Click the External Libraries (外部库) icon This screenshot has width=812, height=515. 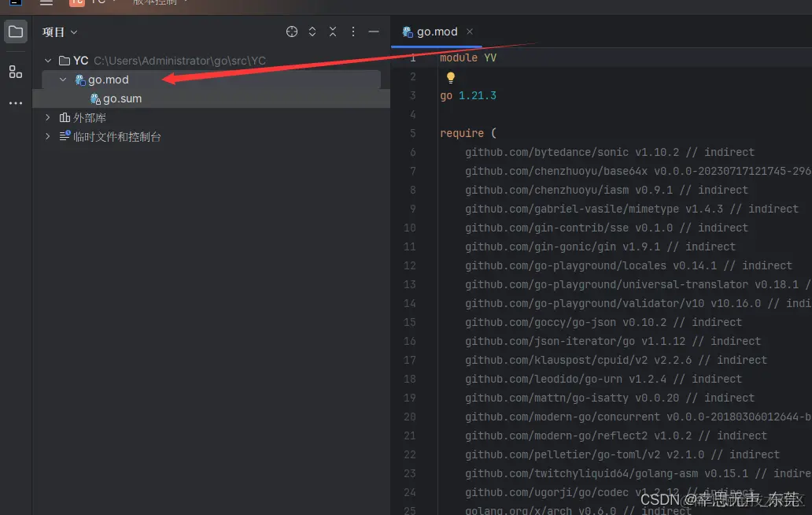(65, 117)
